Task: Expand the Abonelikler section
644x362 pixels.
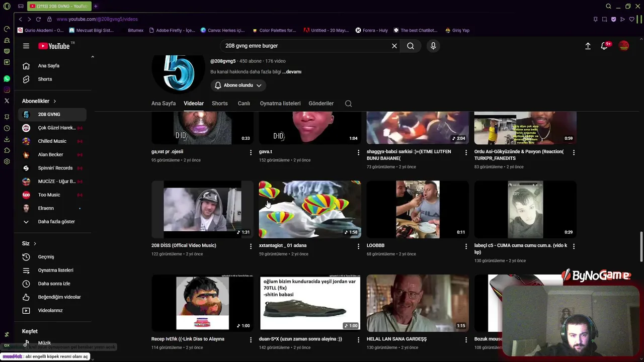Action: click(39, 101)
